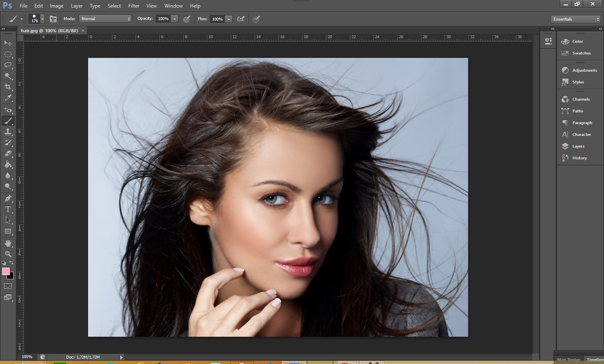The image size is (604, 364).
Task: Open the Layers panel
Action: (x=578, y=146)
